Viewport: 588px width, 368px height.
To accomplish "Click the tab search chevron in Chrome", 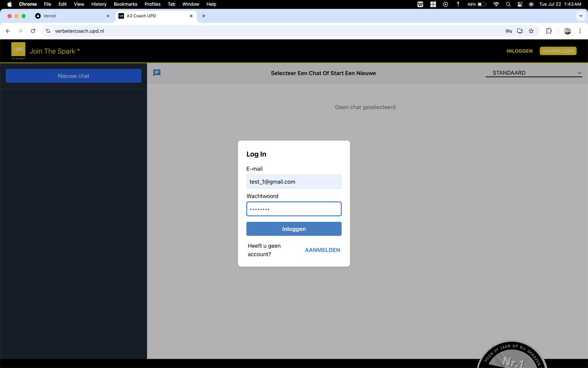I will pos(581,15).
